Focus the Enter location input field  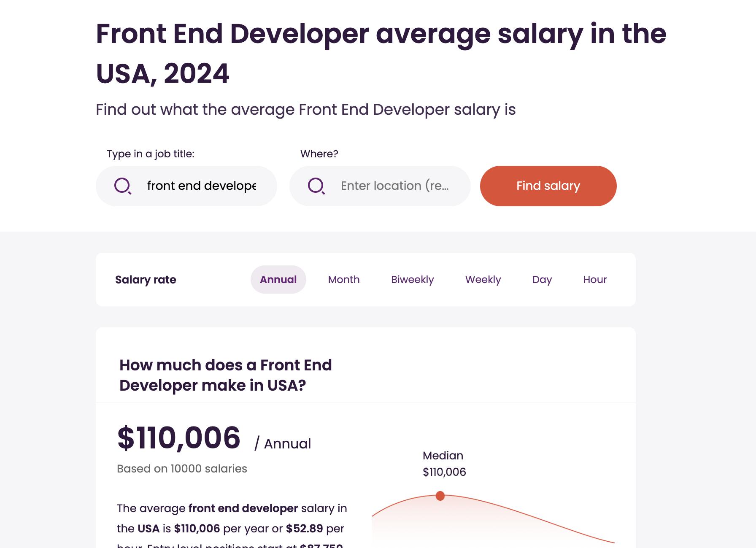(x=394, y=186)
